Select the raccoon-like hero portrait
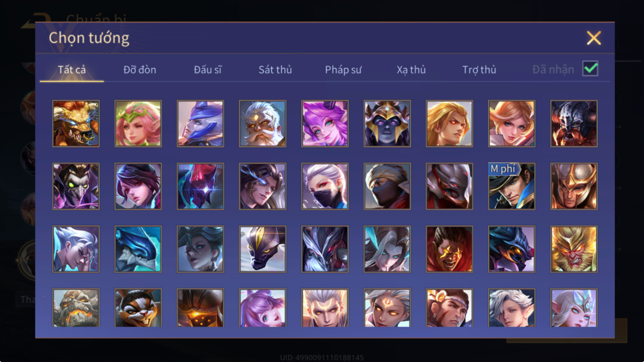Viewport: 644px width, 362px height. [x=138, y=307]
